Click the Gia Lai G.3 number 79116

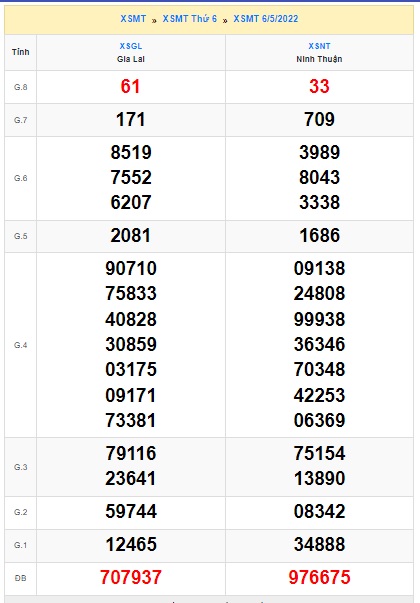(x=131, y=453)
